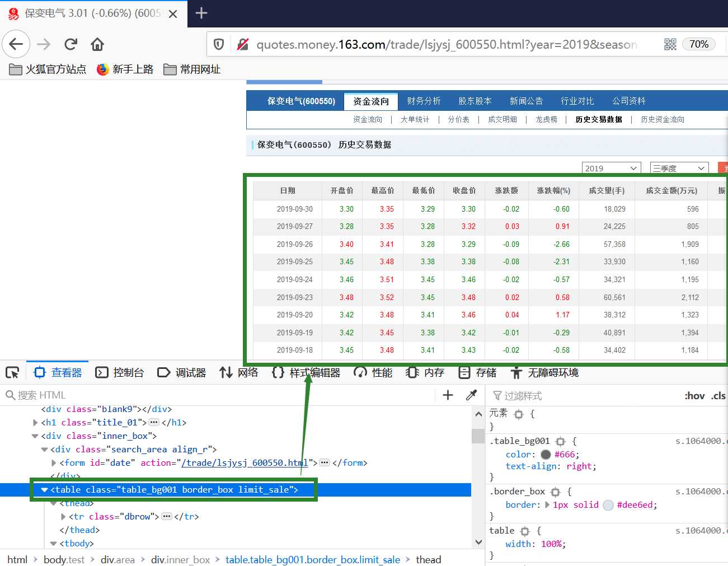This screenshot has height=566, width=728.
Task: Collapse the div search_area align_r node
Action: tap(44, 450)
